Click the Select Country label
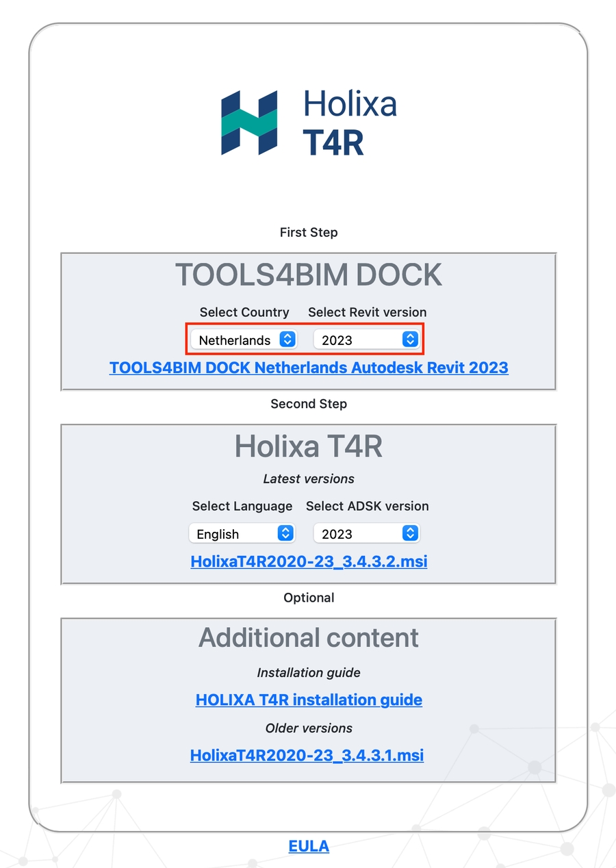616x868 pixels. (244, 312)
